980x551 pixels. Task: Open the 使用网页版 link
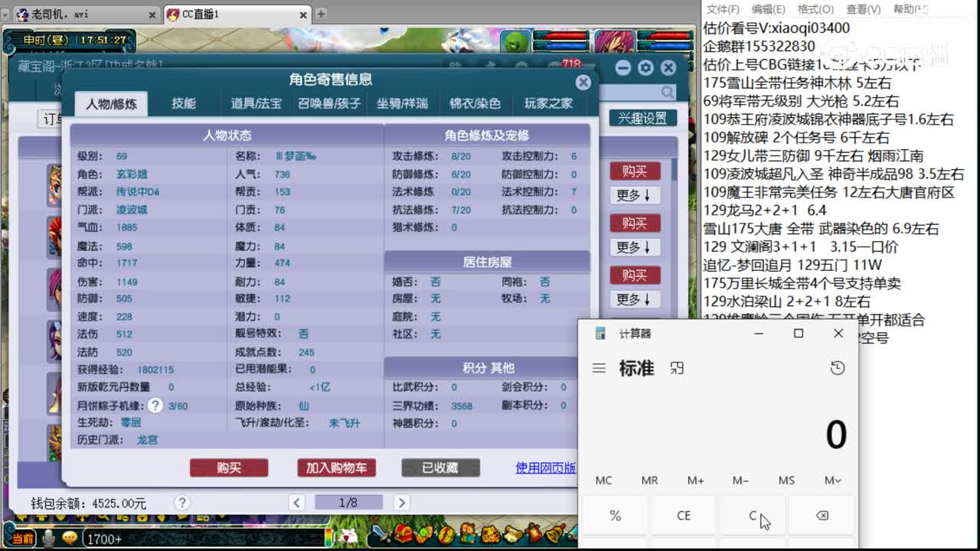546,468
